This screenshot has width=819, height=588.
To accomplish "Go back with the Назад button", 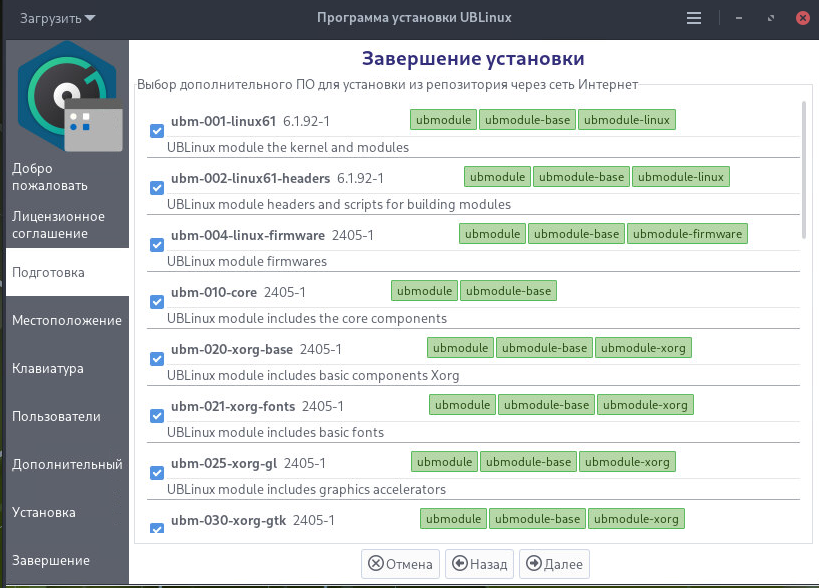I will point(479,564).
